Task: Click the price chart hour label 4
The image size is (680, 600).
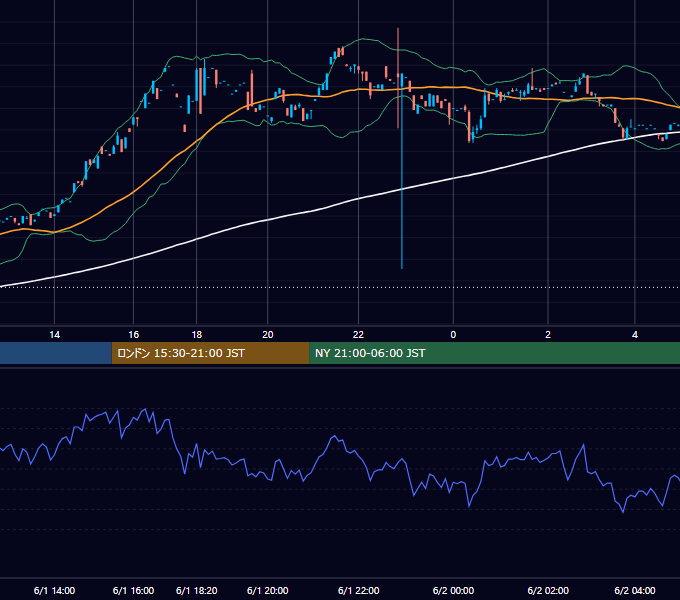Action: click(x=634, y=335)
